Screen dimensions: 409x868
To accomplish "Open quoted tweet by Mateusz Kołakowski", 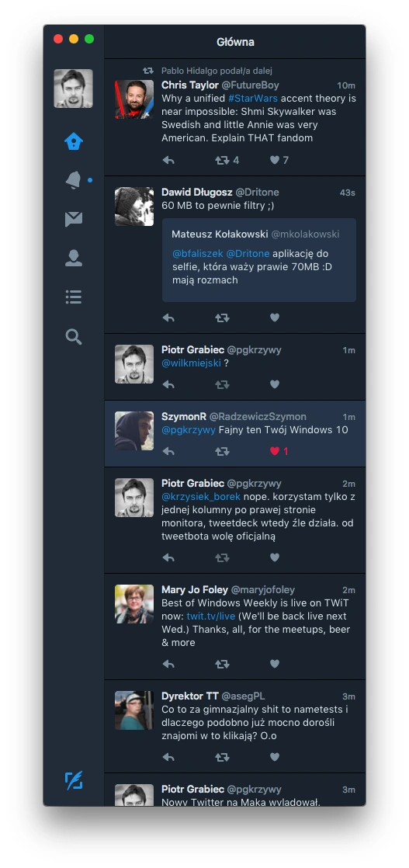I will coord(259,259).
